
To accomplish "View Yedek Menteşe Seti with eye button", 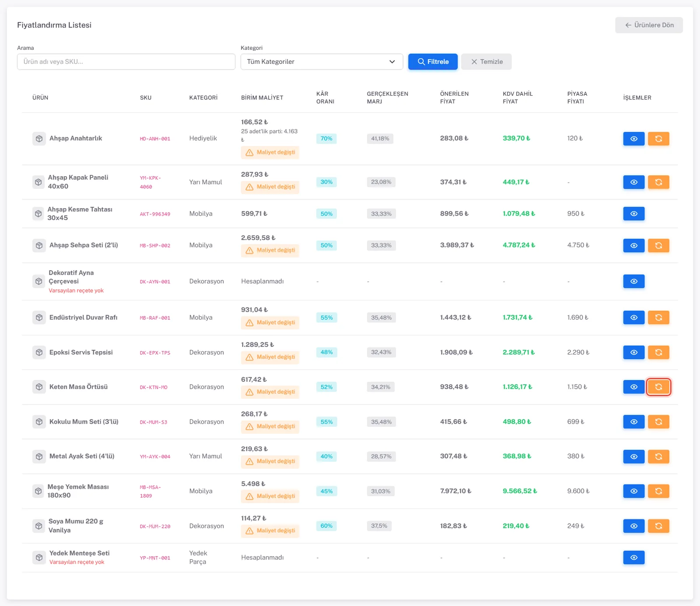I will 633,557.
